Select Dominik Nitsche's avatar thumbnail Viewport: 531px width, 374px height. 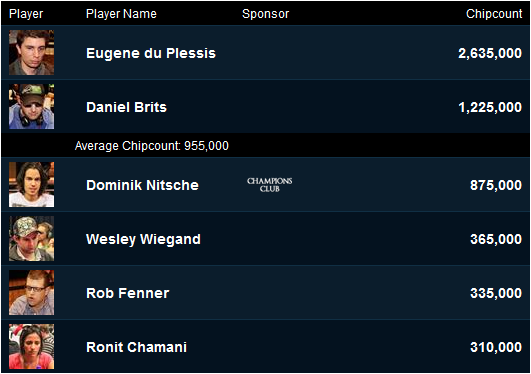point(31,185)
